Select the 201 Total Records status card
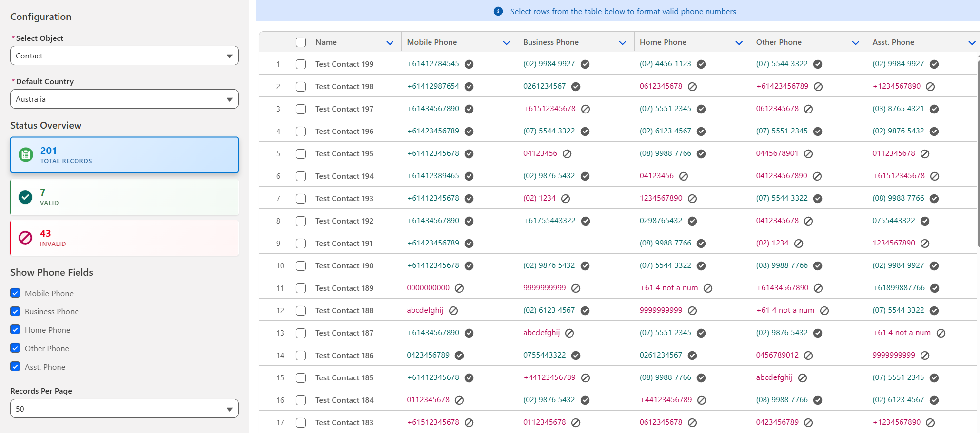Screen dimensions: 980x433 pos(124,155)
